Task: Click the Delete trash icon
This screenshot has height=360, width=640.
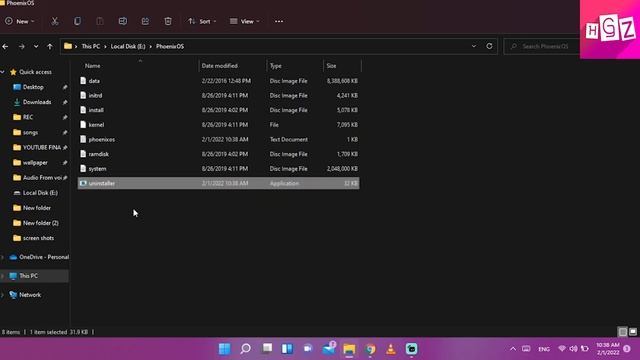Action: (168, 21)
